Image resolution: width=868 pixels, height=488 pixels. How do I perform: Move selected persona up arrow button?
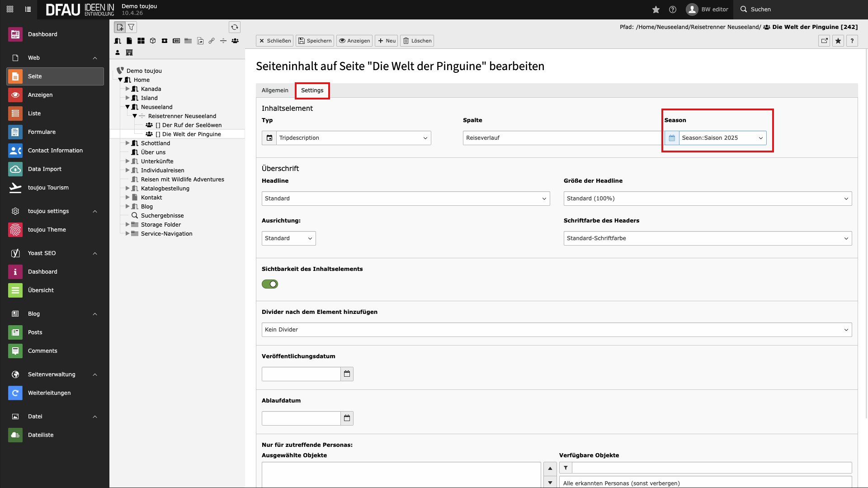pos(550,468)
